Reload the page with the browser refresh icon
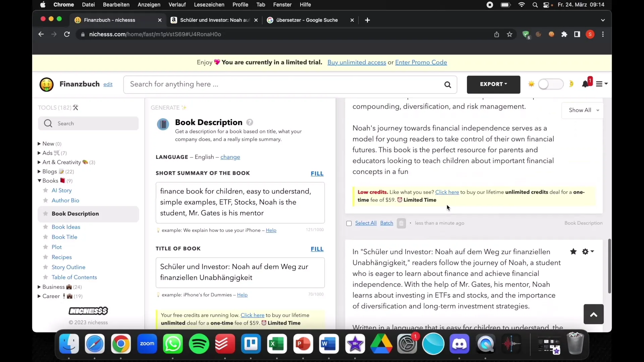 (x=67, y=34)
